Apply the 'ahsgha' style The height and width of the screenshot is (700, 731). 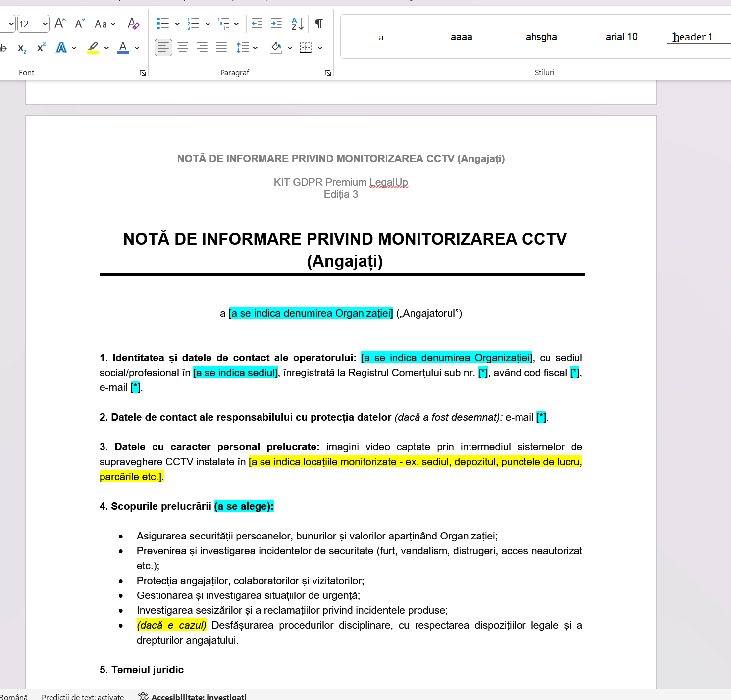(x=541, y=37)
